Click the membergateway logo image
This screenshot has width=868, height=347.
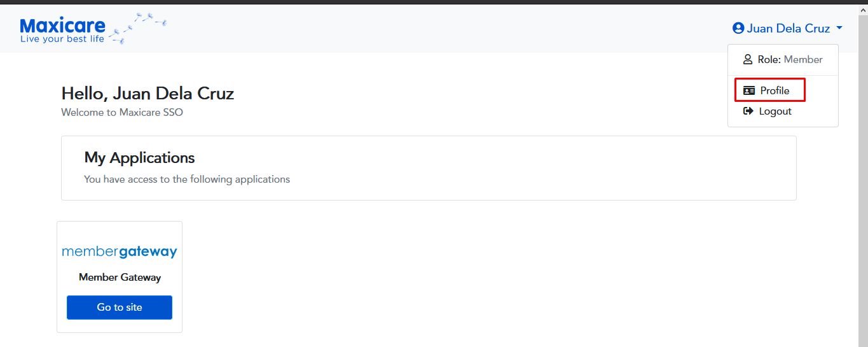coord(120,251)
